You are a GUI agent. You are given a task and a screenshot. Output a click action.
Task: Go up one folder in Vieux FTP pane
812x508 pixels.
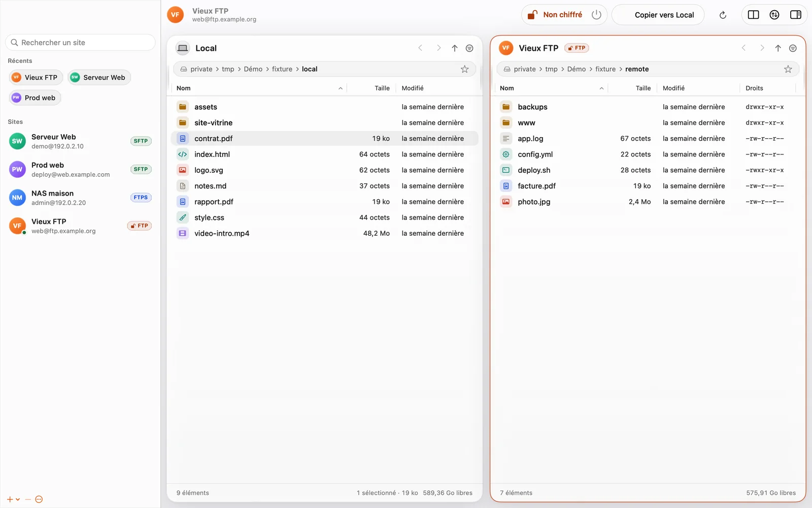[778, 48]
